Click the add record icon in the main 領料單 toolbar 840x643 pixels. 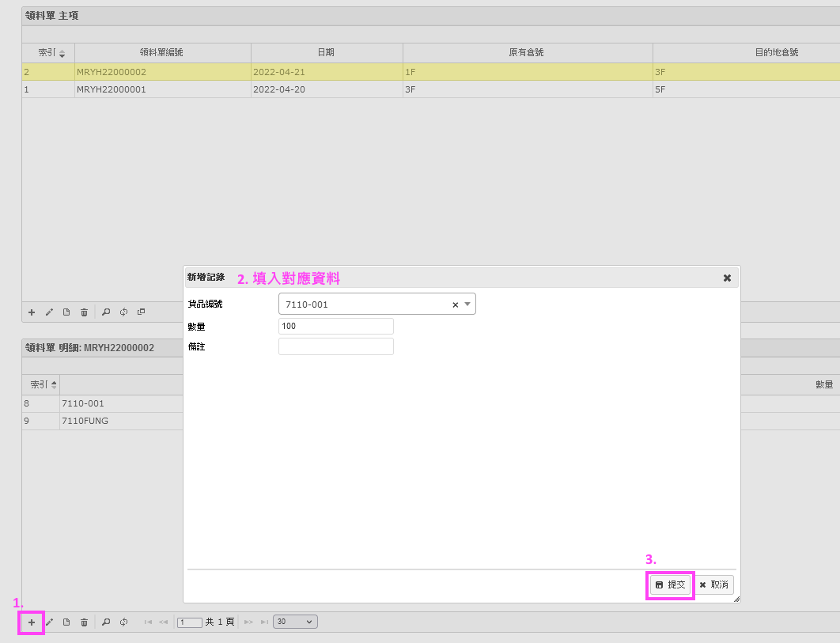[x=32, y=312]
